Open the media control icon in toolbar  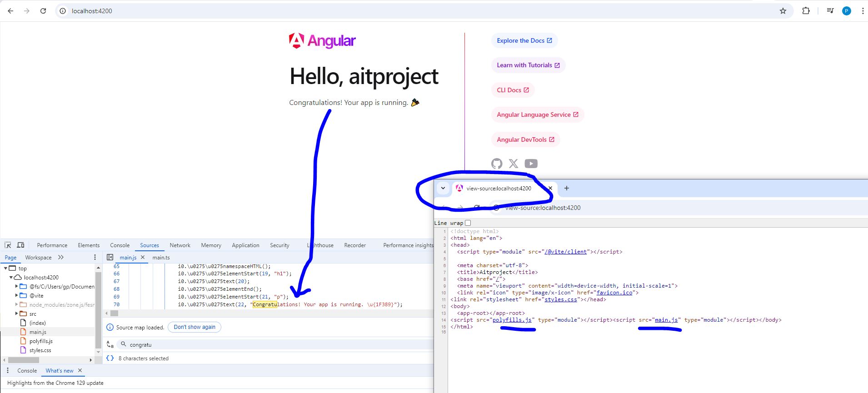coord(830,11)
